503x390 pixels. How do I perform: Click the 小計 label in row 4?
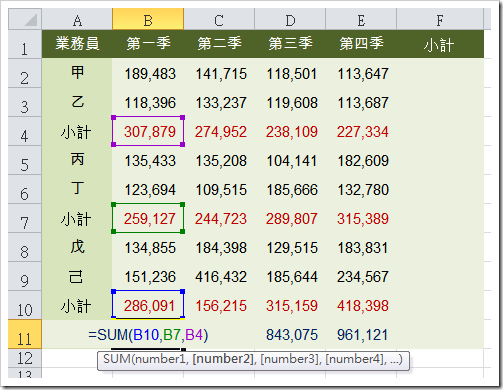pyautogui.click(x=77, y=131)
